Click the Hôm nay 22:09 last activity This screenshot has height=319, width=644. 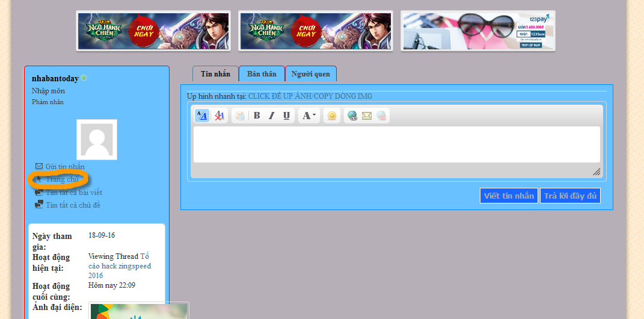(x=112, y=285)
